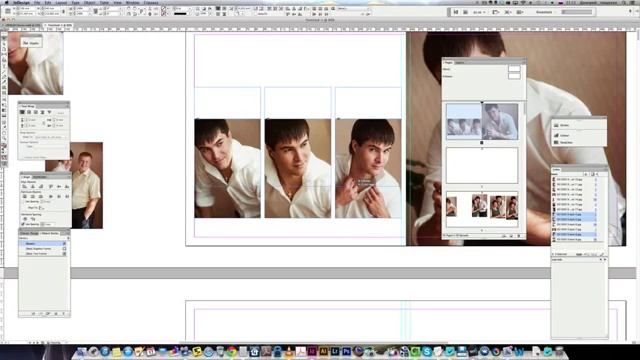The width and height of the screenshot is (640, 360).
Task: Select the third wrap option icon in Text Wrap
Action: (36, 112)
